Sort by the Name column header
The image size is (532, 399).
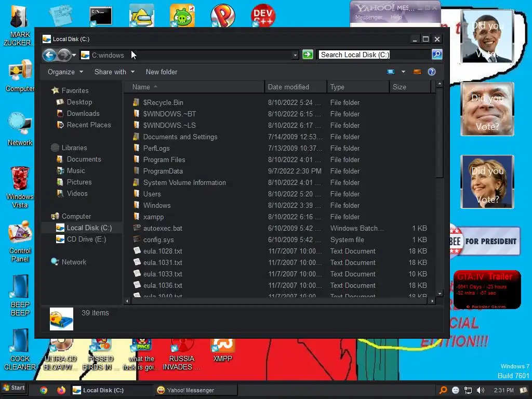(194, 87)
